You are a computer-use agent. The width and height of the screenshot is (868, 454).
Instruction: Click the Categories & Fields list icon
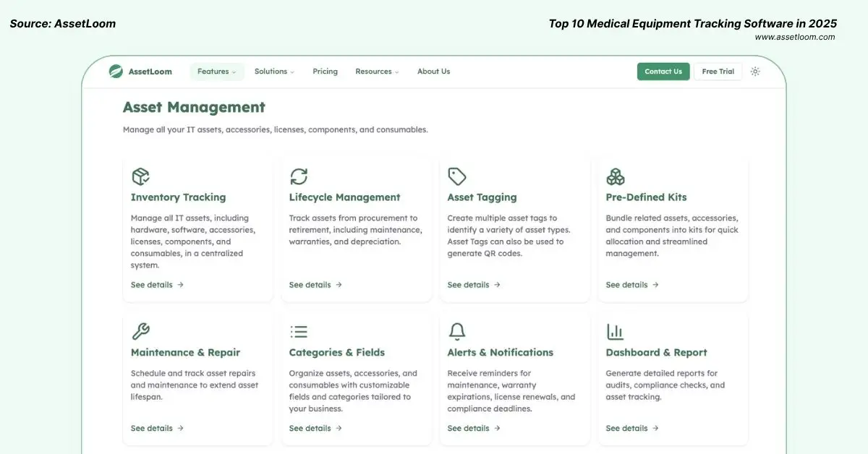coord(299,332)
